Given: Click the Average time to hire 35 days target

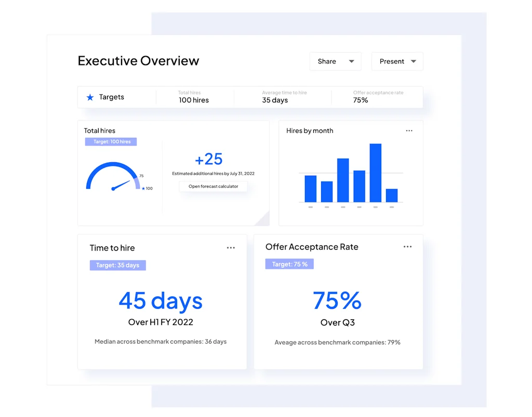Looking at the screenshot, I should click(x=275, y=100).
